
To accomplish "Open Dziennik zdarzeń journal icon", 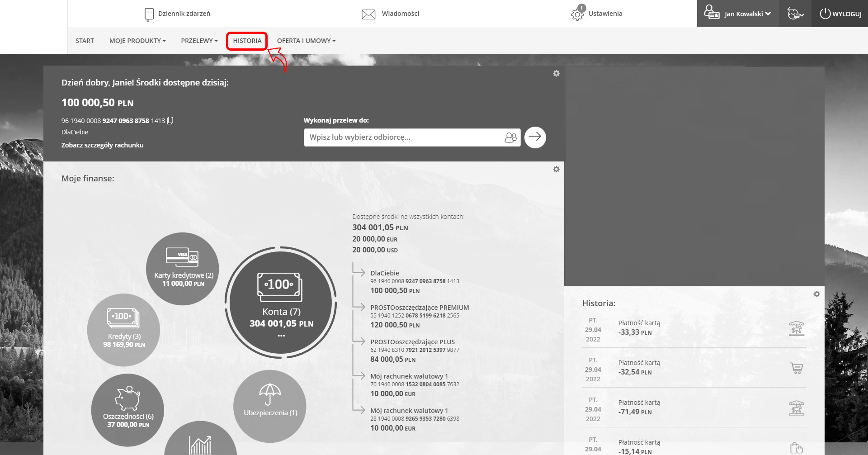I will (x=149, y=14).
